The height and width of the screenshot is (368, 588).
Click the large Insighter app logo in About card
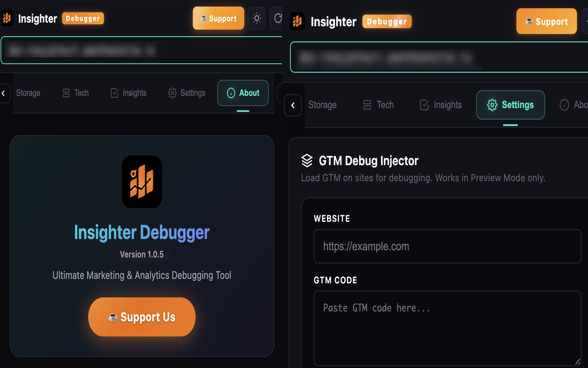tap(142, 182)
